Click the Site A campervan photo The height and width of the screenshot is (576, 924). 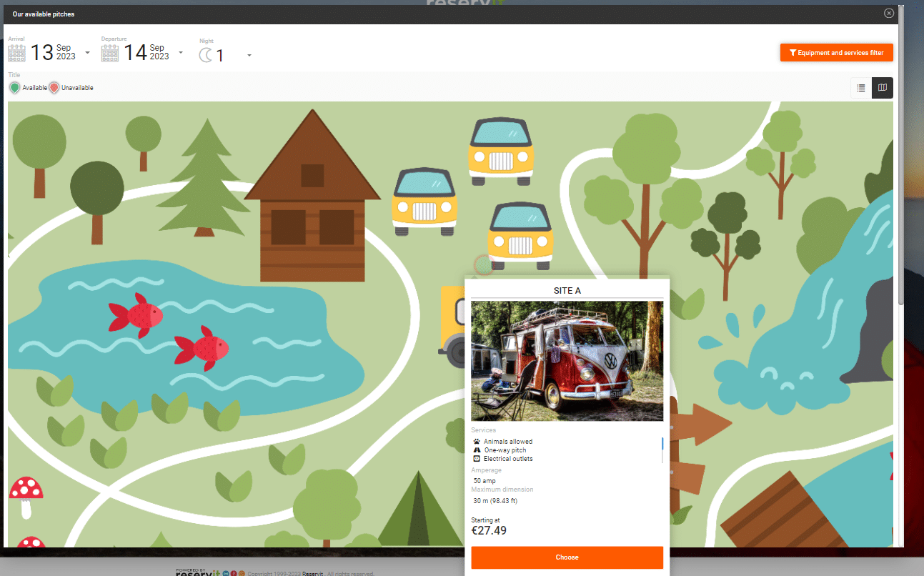[x=567, y=361]
